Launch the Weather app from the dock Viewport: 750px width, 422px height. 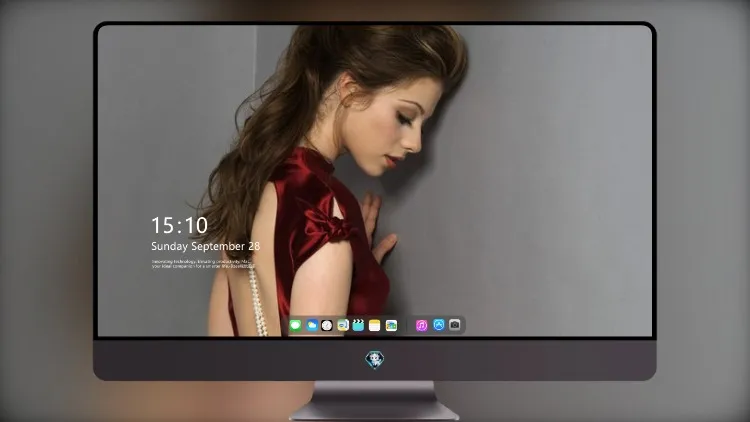pyautogui.click(x=312, y=325)
